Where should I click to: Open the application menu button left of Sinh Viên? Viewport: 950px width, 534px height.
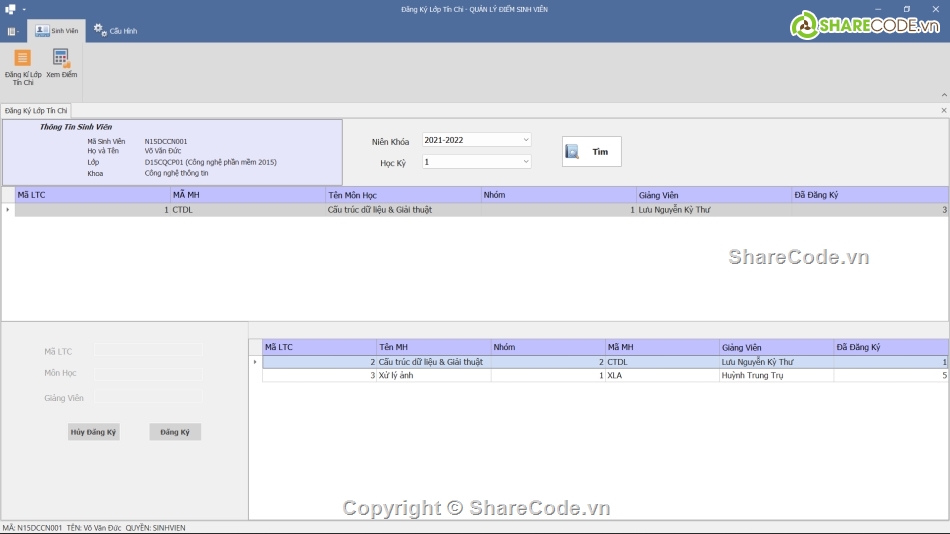[13, 31]
